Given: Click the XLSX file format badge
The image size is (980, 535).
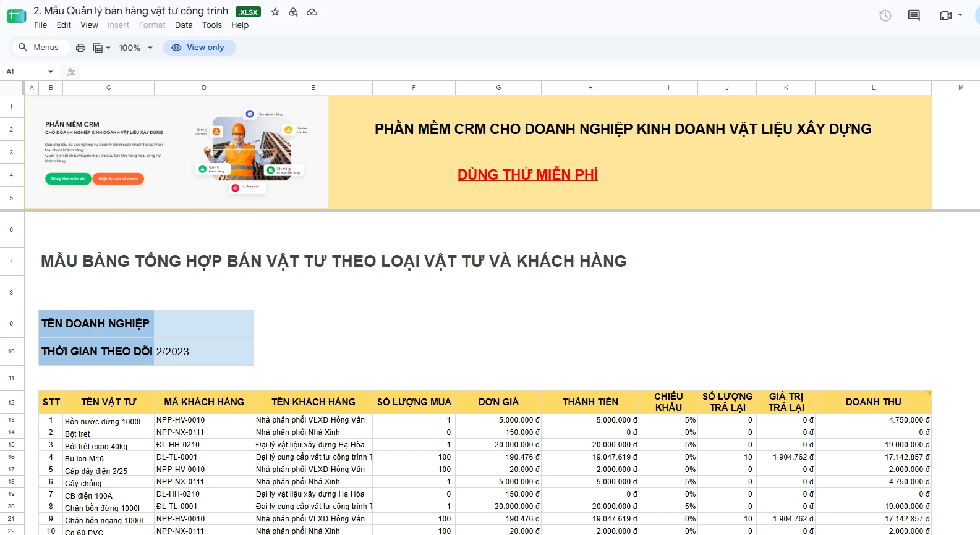Looking at the screenshot, I should (x=248, y=12).
